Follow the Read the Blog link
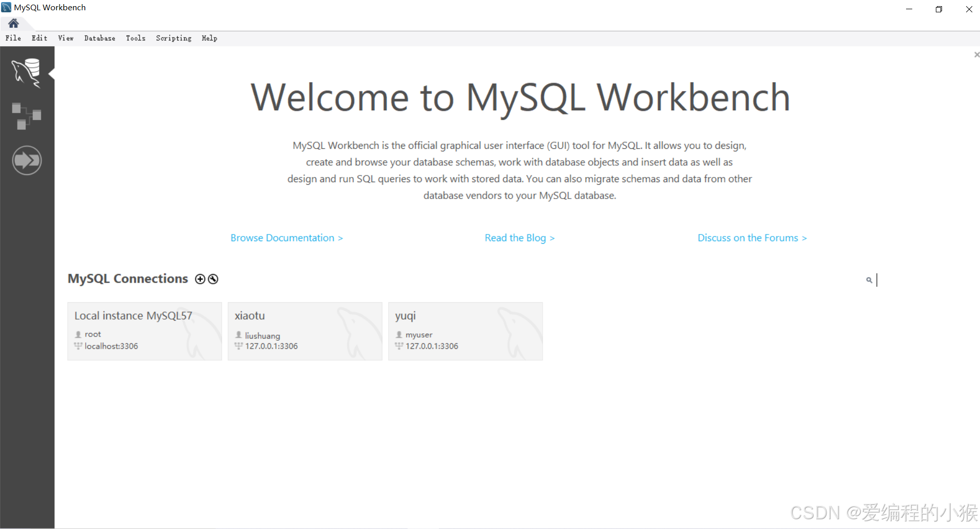This screenshot has height=529, width=980. [520, 238]
